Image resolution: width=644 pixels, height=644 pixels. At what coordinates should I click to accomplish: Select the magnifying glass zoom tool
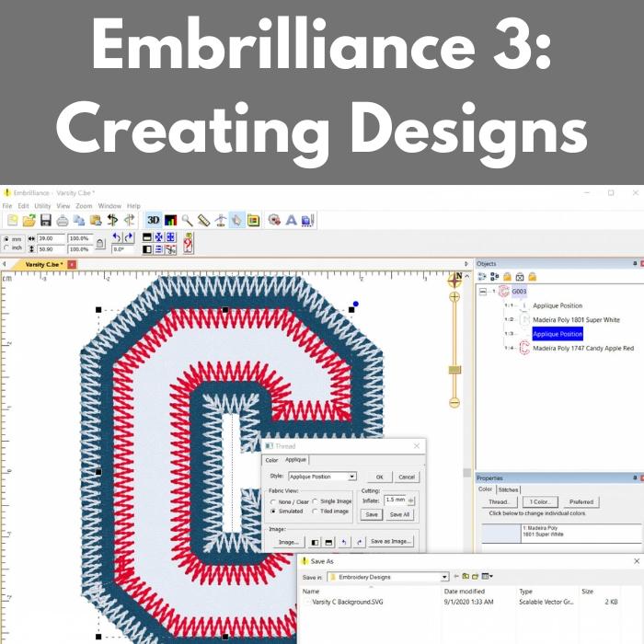pos(188,221)
